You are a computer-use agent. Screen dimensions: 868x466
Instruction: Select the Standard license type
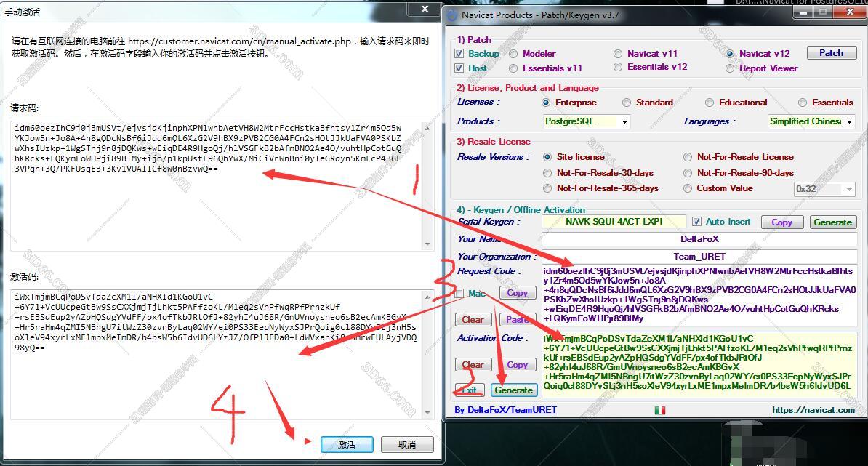tap(627, 103)
